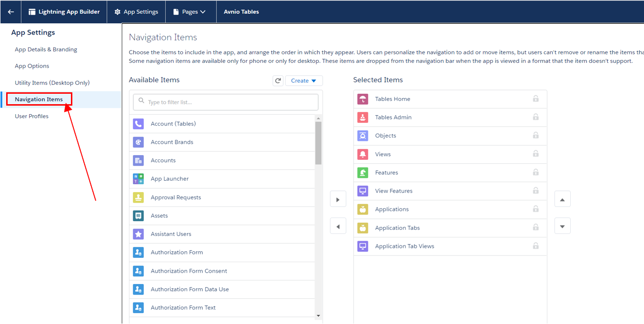
Task: Click the move left arrow button
Action: 338,226
